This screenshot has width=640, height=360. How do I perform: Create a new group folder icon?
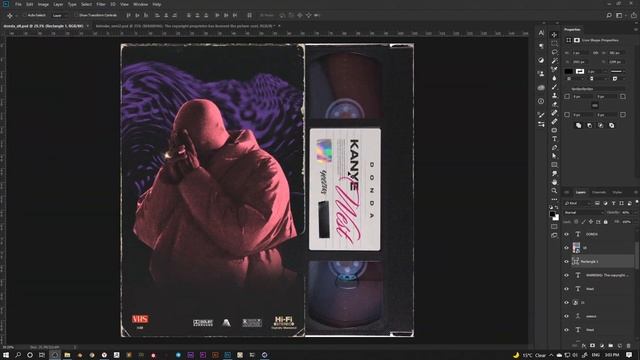(611, 346)
